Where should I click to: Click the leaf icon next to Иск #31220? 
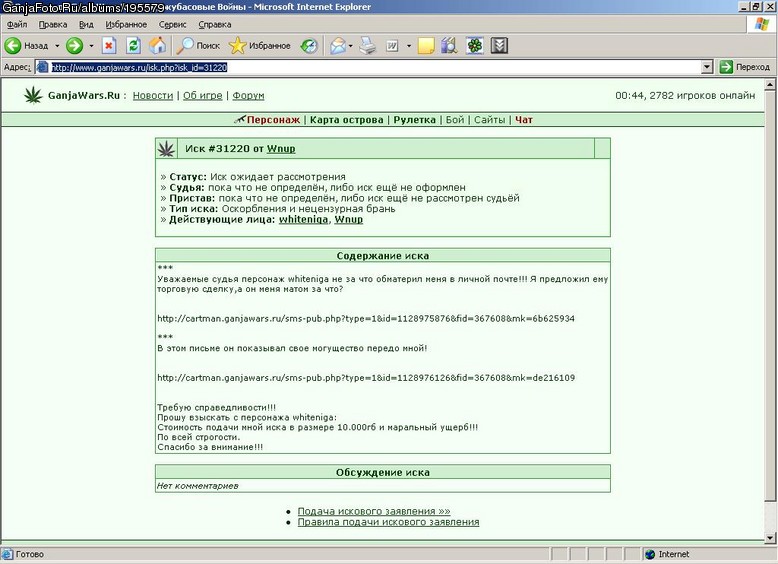pos(166,148)
